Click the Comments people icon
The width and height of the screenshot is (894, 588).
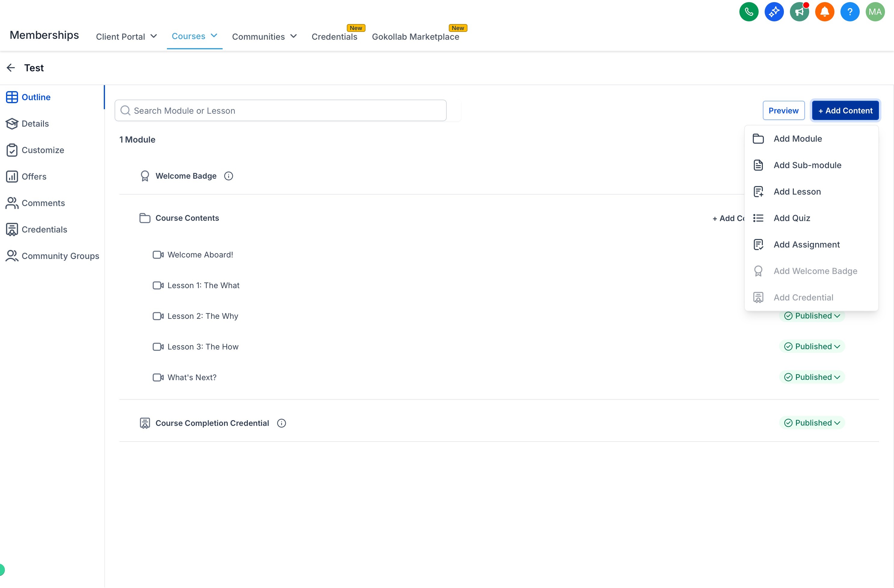pos(12,203)
